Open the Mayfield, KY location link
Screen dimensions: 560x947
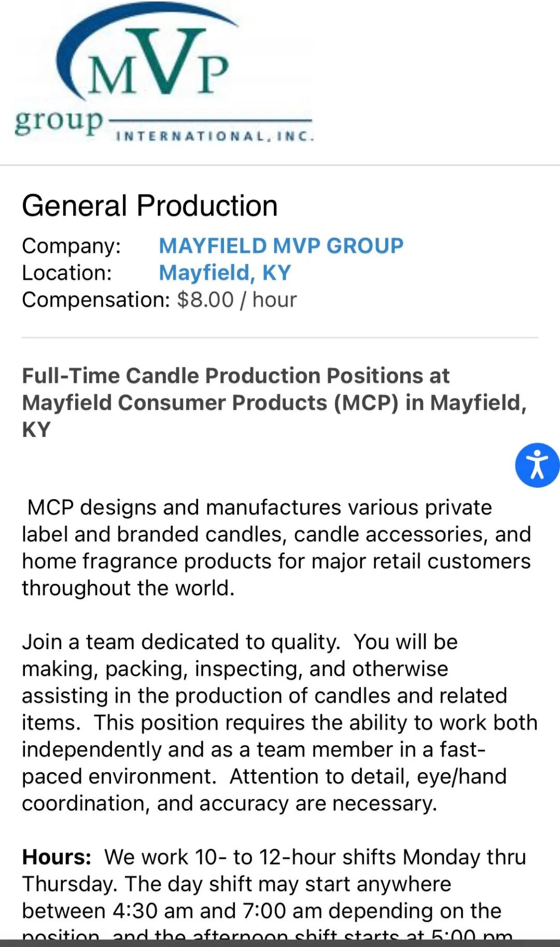pyautogui.click(x=225, y=272)
